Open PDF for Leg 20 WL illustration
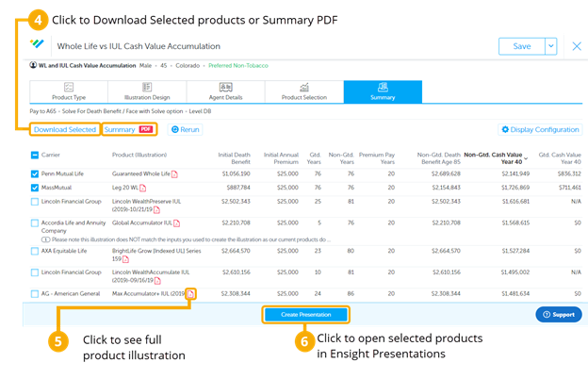The image size is (588, 379). [143, 188]
